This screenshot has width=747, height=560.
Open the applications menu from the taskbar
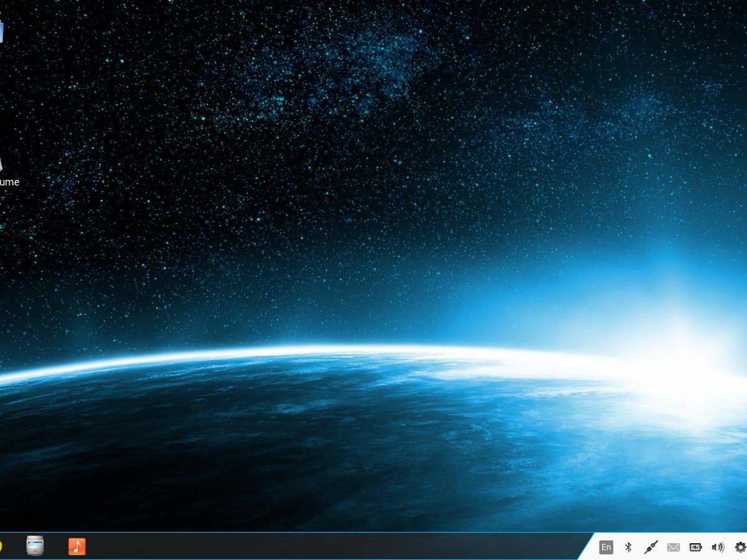(x=2, y=546)
